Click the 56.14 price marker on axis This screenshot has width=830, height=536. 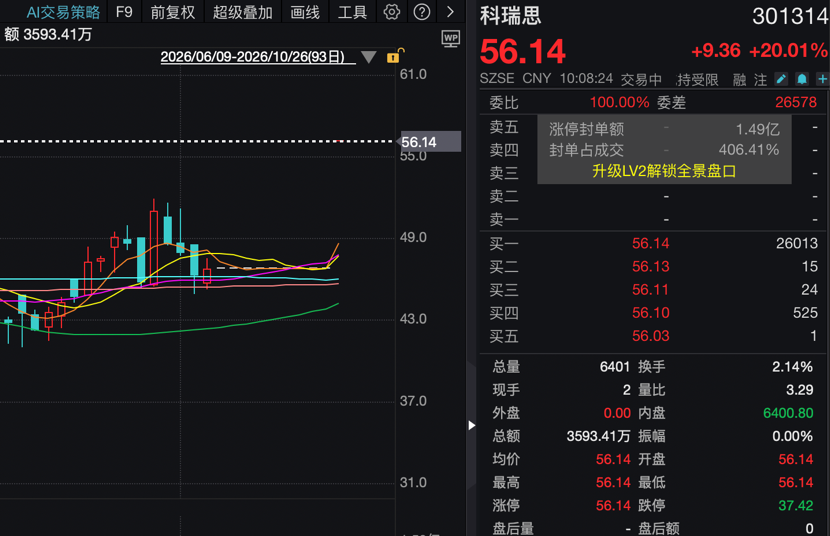pos(430,142)
